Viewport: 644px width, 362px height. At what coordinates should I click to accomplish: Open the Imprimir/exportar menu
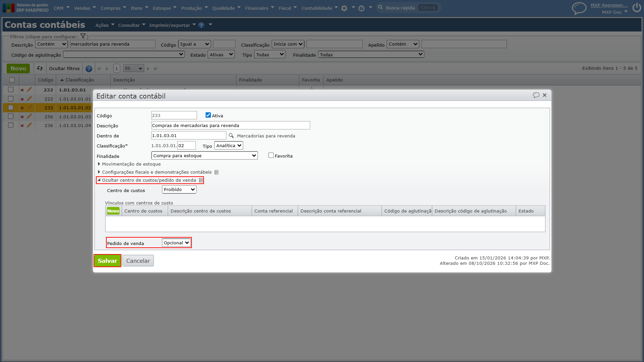coord(172,25)
